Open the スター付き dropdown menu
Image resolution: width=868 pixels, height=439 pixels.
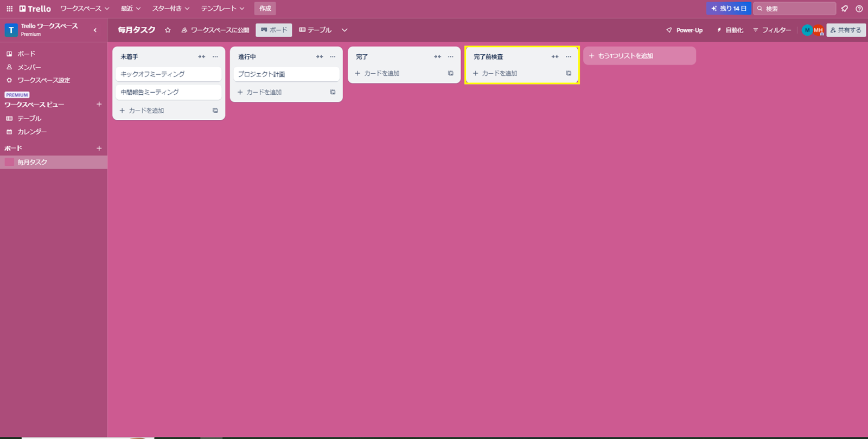click(171, 9)
